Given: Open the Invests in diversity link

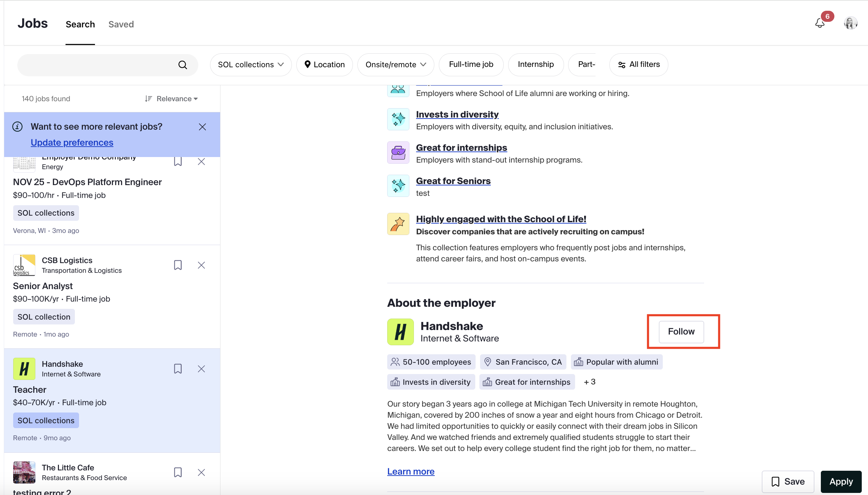Looking at the screenshot, I should click(x=457, y=114).
